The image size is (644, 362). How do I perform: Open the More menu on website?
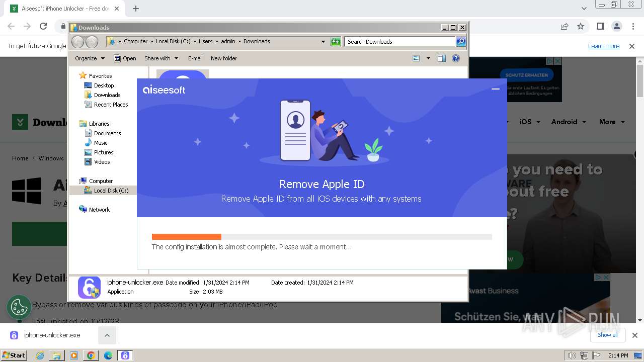click(612, 122)
